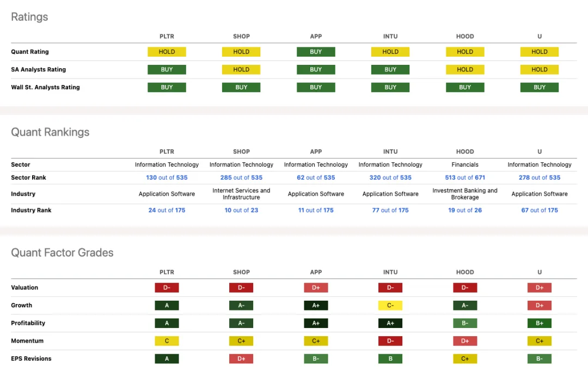This screenshot has width=588, height=377.
Task: Click PLTR Quant Rating HOLD badge
Action: (x=167, y=52)
